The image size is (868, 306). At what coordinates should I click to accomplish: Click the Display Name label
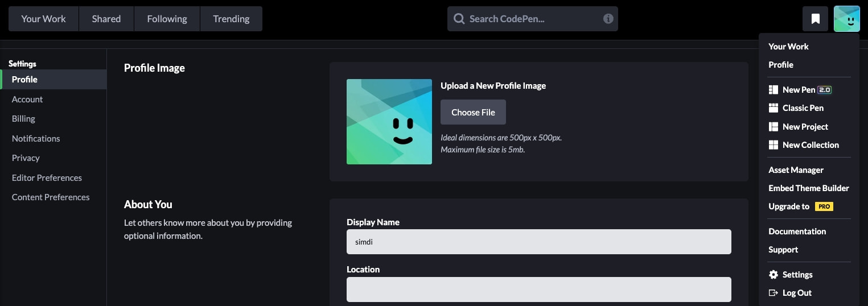373,222
